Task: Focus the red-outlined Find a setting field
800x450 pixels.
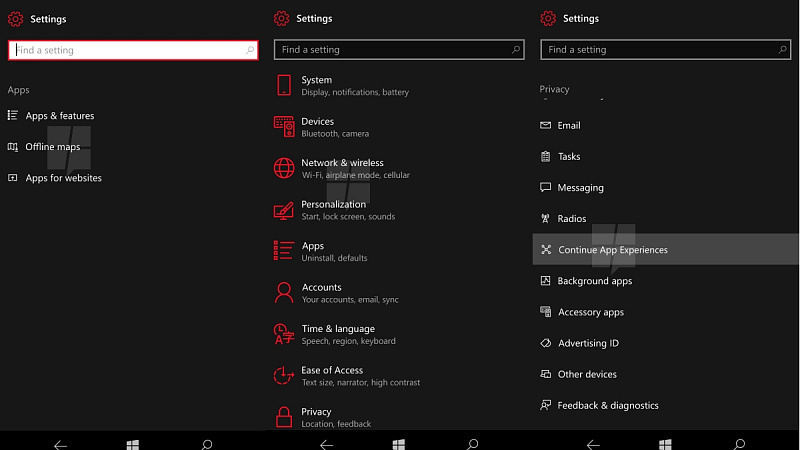Action: tap(133, 50)
